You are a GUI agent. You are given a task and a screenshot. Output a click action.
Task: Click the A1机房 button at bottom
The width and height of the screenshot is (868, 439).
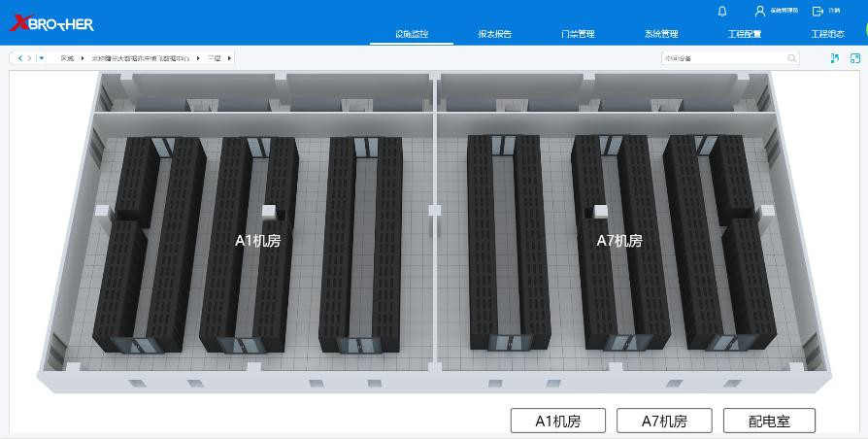[x=557, y=422]
